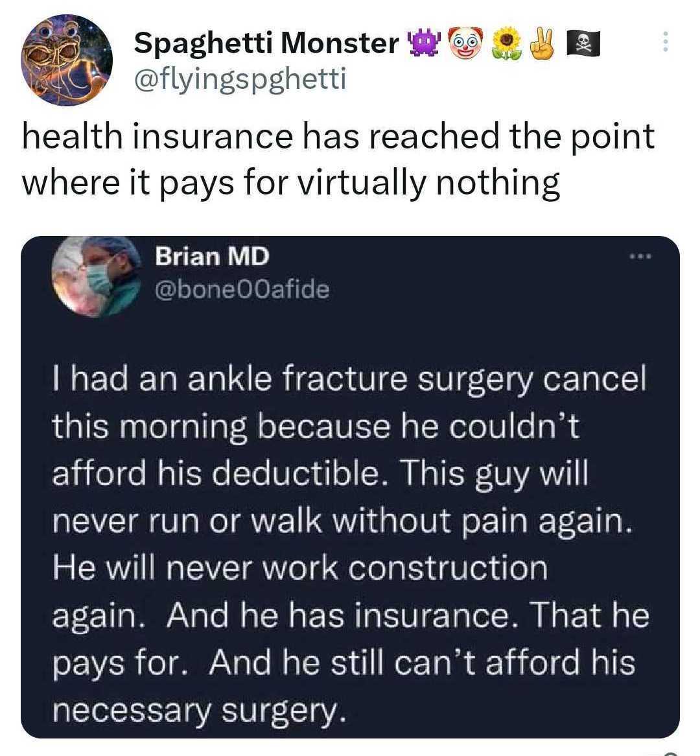Open the @flyingspghetti handle link
This screenshot has height=756, width=700.
click(x=240, y=80)
